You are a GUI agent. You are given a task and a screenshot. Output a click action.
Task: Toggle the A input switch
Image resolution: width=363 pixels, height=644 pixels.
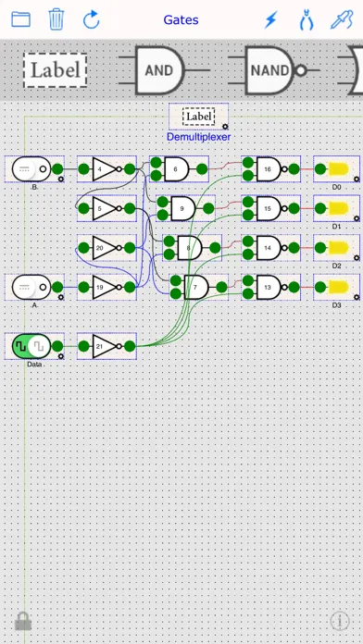31,287
